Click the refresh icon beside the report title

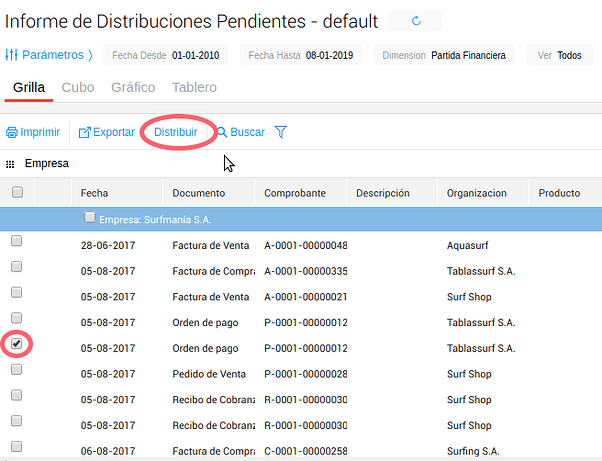tap(416, 21)
